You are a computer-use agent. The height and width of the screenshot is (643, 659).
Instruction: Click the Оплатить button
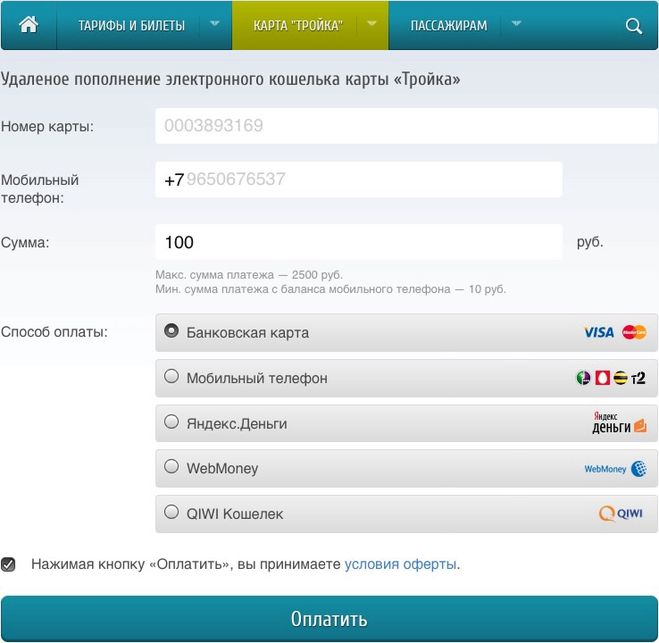click(330, 619)
